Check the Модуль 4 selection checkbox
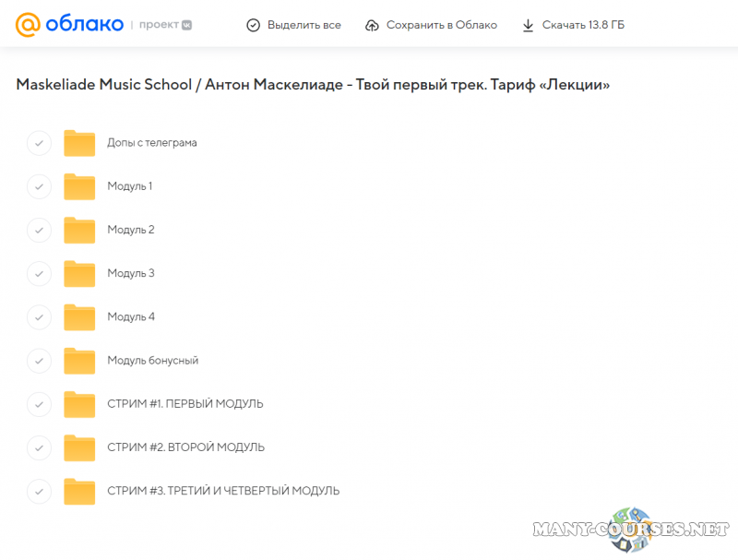The width and height of the screenshot is (738, 560). pyautogui.click(x=39, y=317)
